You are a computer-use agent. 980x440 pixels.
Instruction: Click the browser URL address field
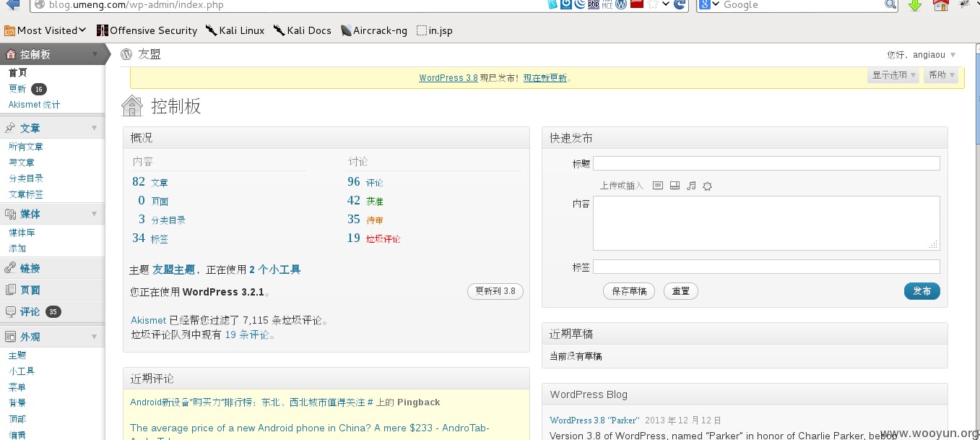coord(289,4)
